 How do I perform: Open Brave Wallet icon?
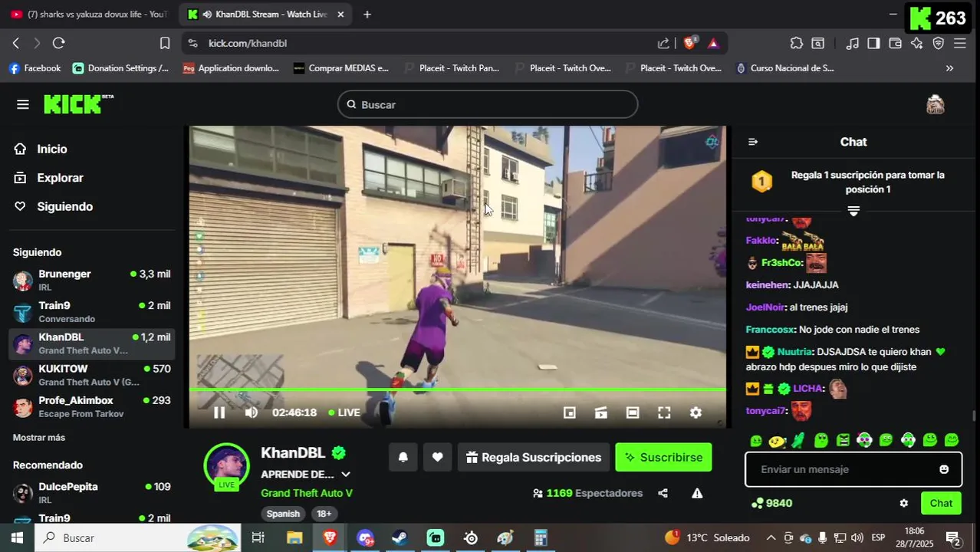[x=895, y=43]
